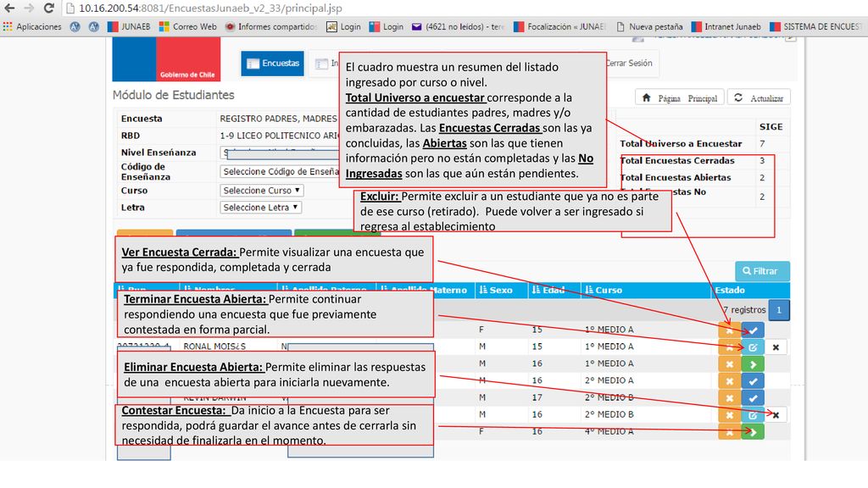Exclude the age 16 student in 2° MEDIO B
868x488 pixels.
(729, 415)
